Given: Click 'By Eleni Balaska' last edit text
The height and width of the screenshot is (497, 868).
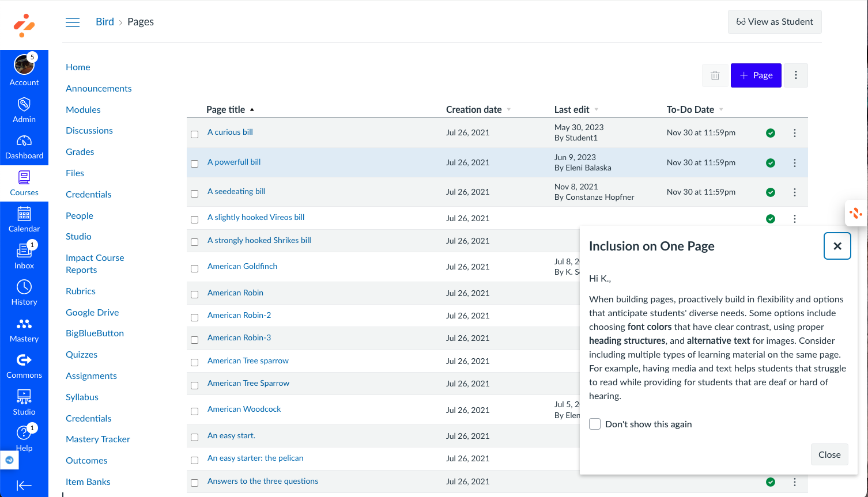Looking at the screenshot, I should (x=583, y=168).
